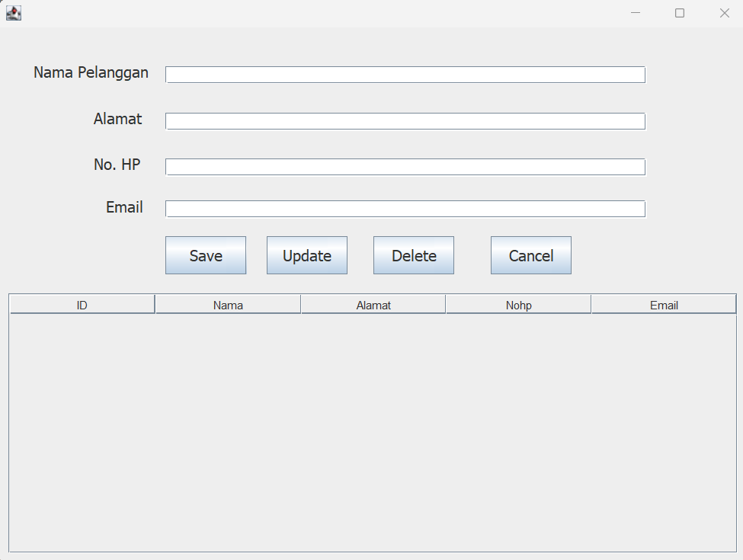Place cursor in the Email text field

pos(405,209)
